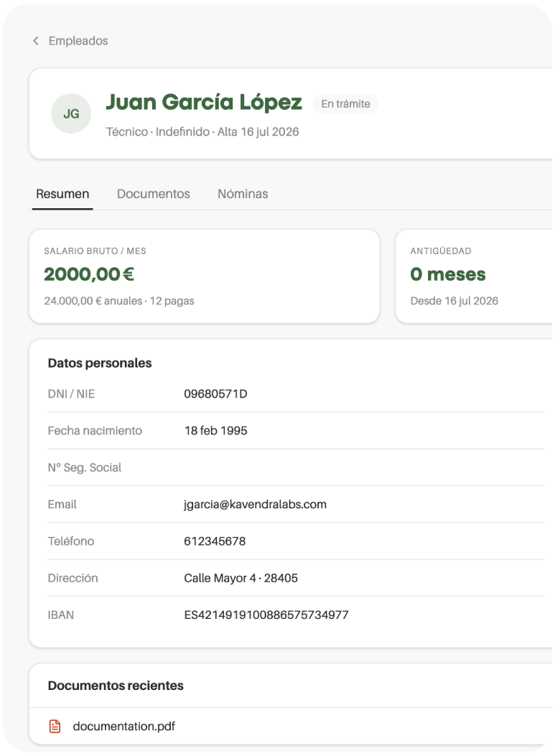Click the Fecha nacimiento label

click(x=95, y=431)
